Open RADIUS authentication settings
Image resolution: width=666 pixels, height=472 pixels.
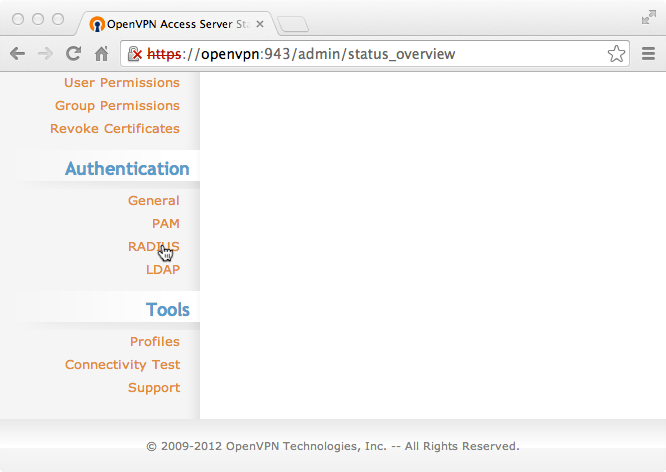click(x=154, y=246)
